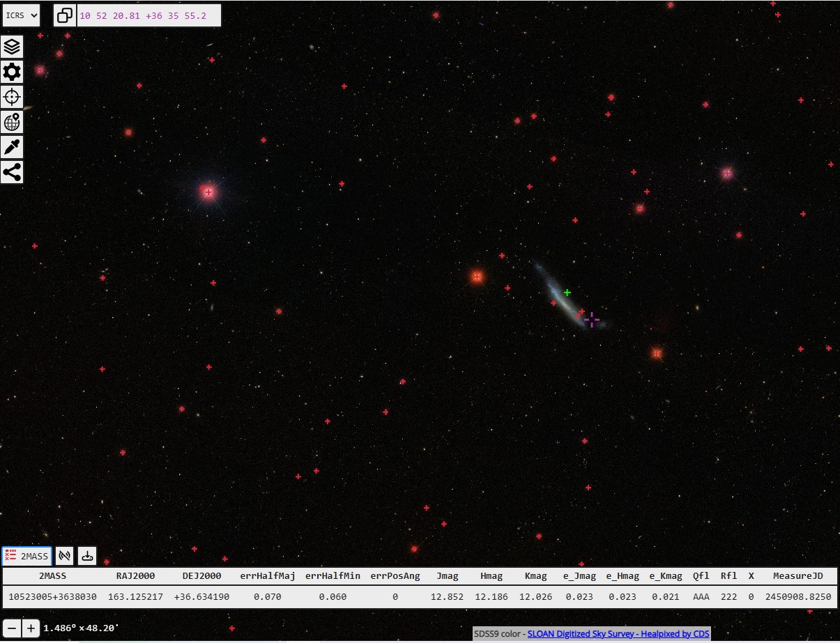Click the RAJ2000 column header

[x=135, y=576]
